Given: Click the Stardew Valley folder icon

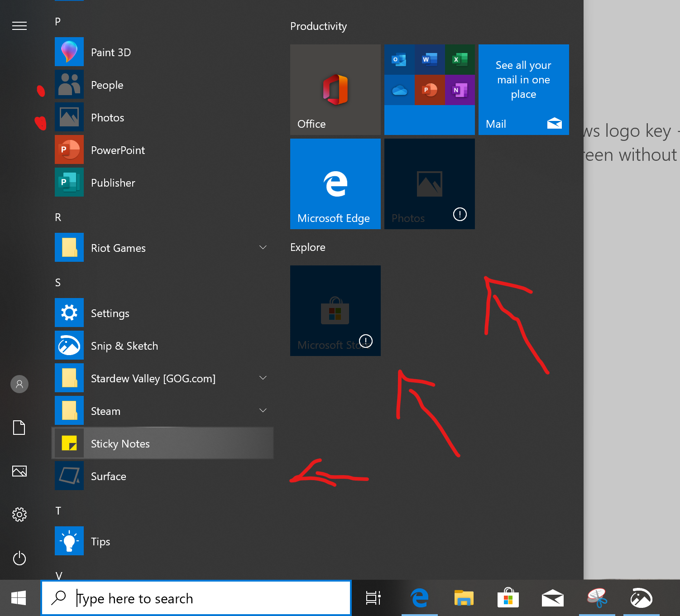Looking at the screenshot, I should tap(69, 378).
